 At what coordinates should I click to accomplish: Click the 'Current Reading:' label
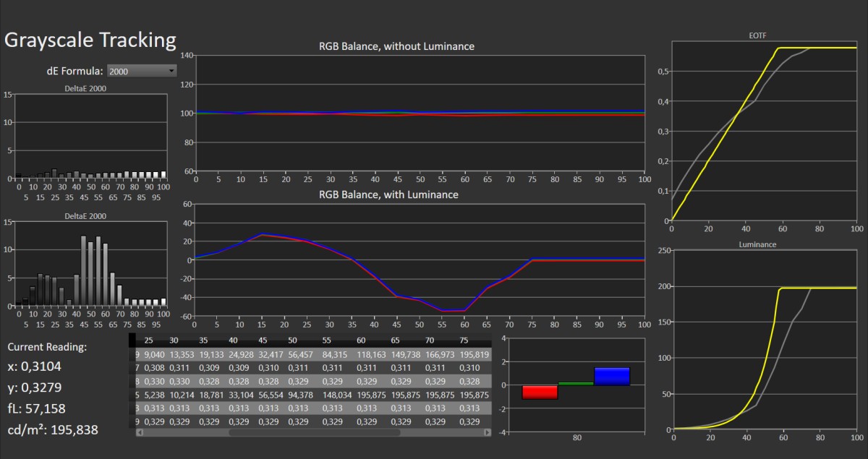click(46, 346)
